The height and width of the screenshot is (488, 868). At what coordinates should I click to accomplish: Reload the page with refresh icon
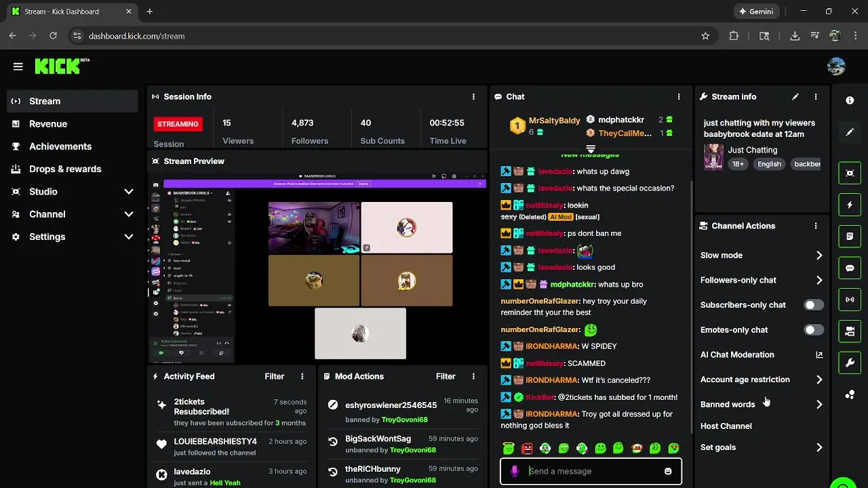pyautogui.click(x=53, y=36)
